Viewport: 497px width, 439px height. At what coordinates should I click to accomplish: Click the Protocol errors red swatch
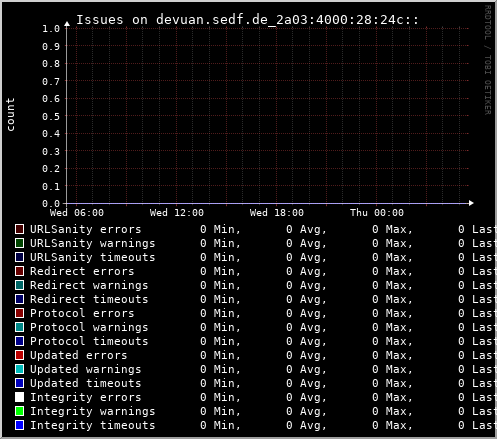coord(20,313)
